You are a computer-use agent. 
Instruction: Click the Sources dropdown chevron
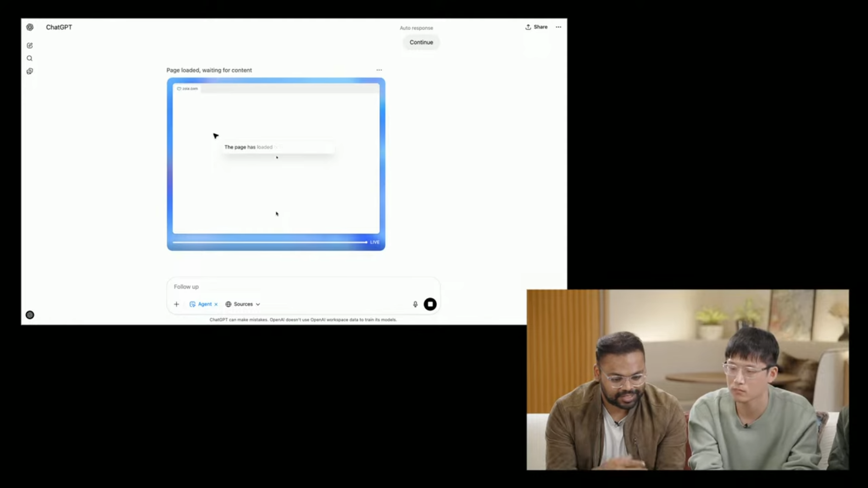(258, 304)
